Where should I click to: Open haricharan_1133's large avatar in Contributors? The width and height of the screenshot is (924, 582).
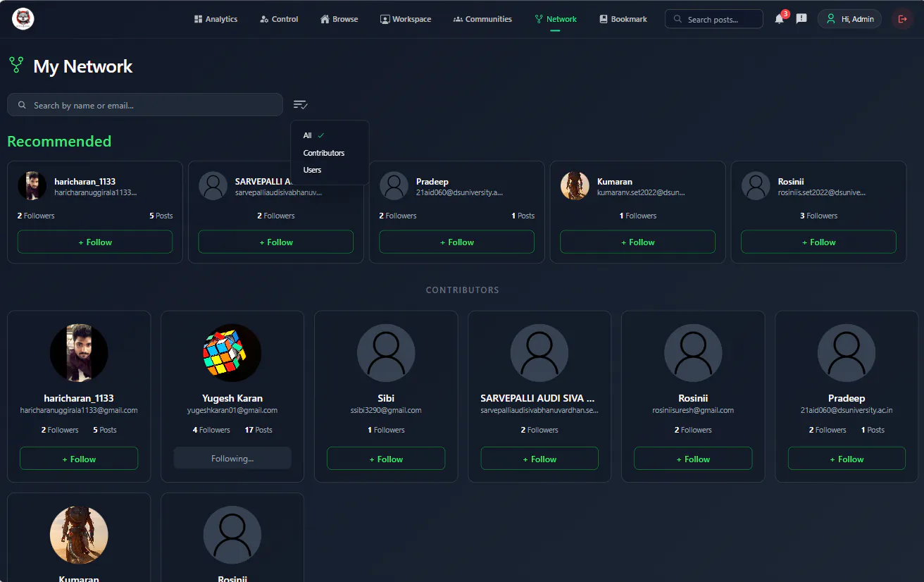tap(79, 353)
